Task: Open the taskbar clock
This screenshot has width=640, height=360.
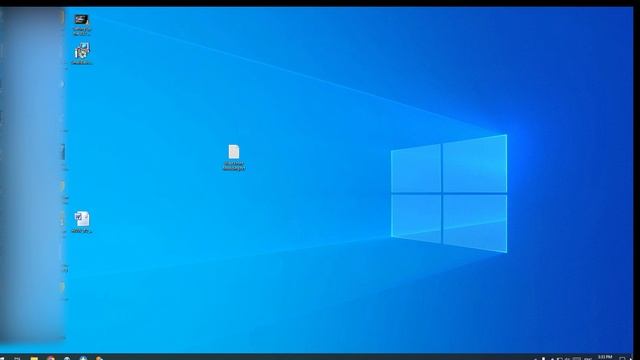Action: point(605,358)
